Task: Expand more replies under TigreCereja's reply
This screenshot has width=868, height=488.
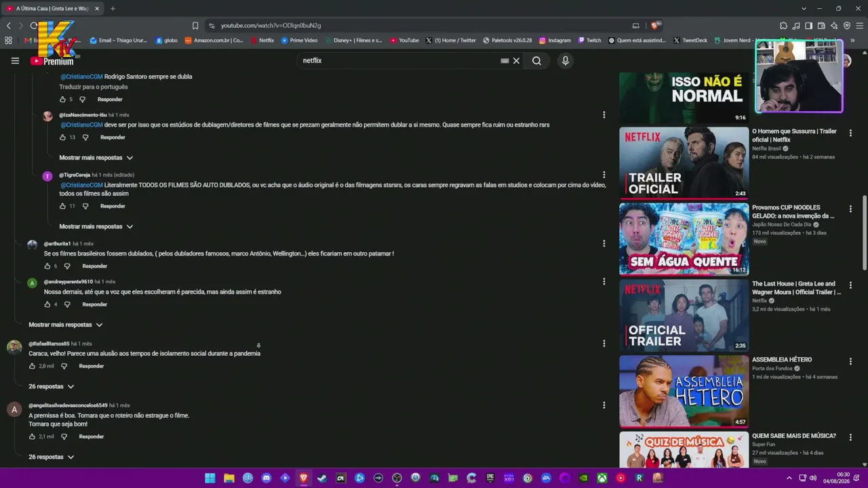Action: [96, 226]
